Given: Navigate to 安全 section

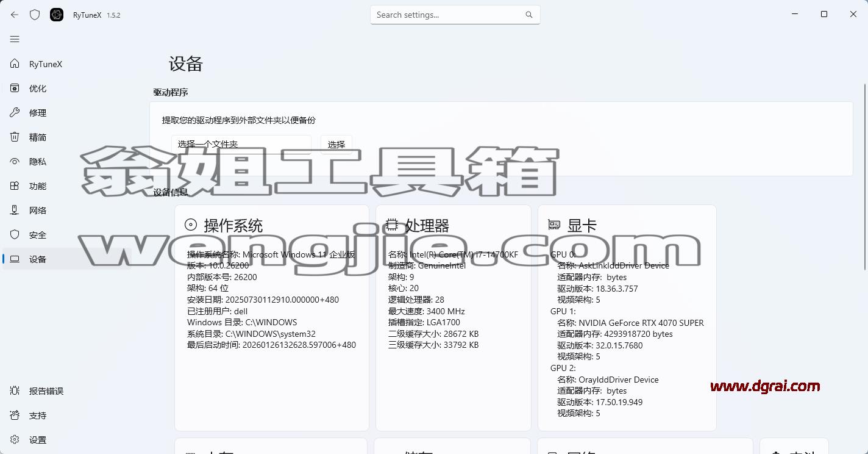Looking at the screenshot, I should point(67,235).
